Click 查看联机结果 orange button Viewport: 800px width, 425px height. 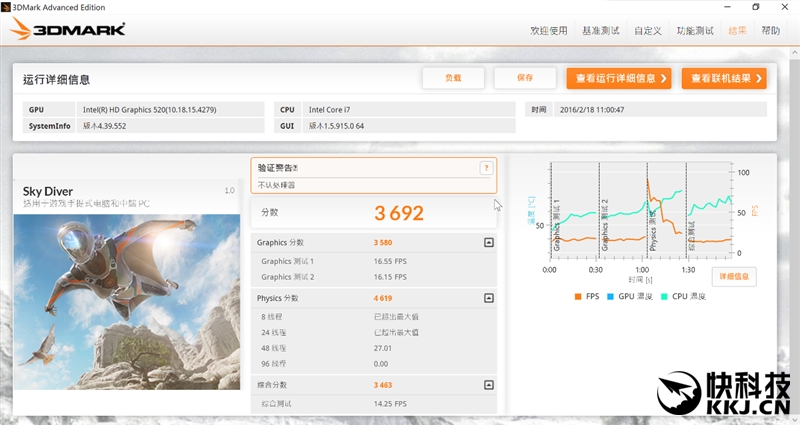pos(724,78)
